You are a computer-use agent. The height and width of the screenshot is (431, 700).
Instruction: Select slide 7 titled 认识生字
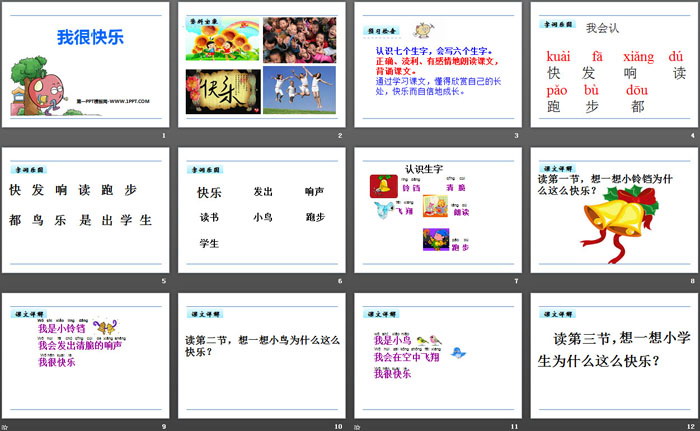point(438,210)
